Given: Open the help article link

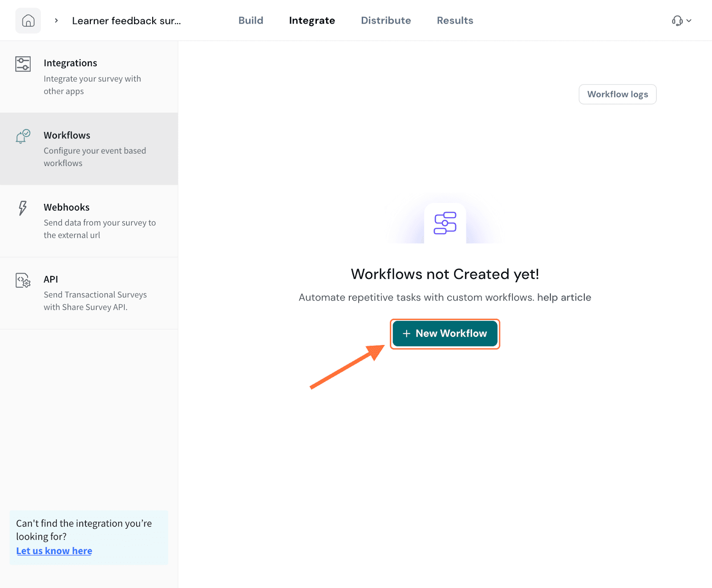Looking at the screenshot, I should tap(564, 297).
